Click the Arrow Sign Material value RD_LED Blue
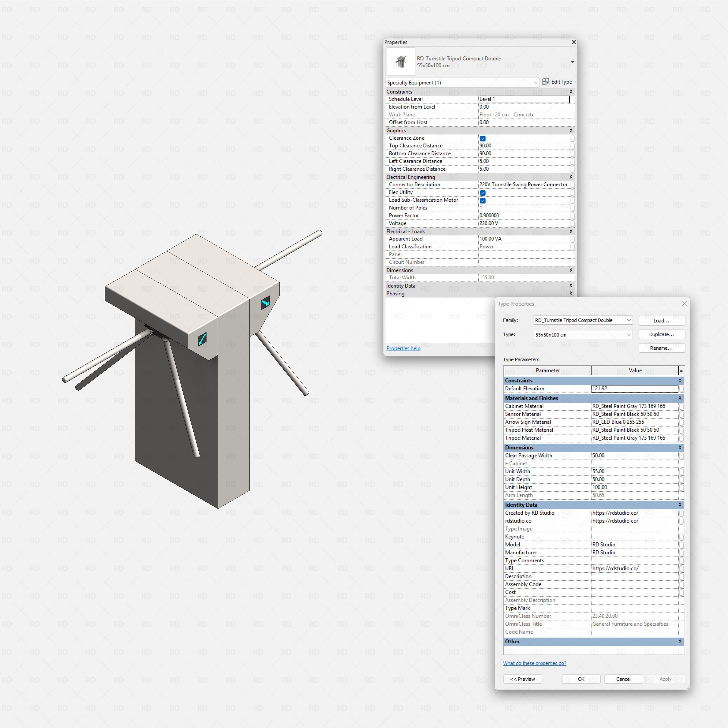Image resolution: width=728 pixels, height=728 pixels. tap(634, 422)
